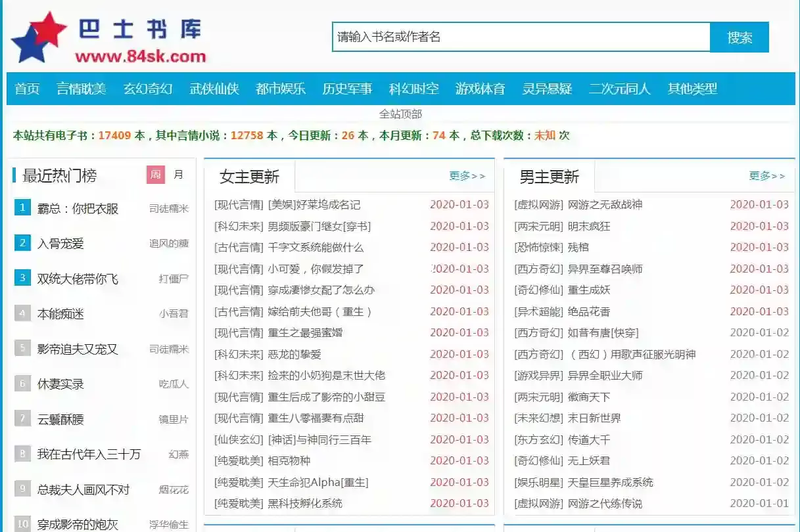Click [纯爱耽美] tag beside 相克物种
The width and height of the screenshot is (800, 532).
tap(239, 461)
